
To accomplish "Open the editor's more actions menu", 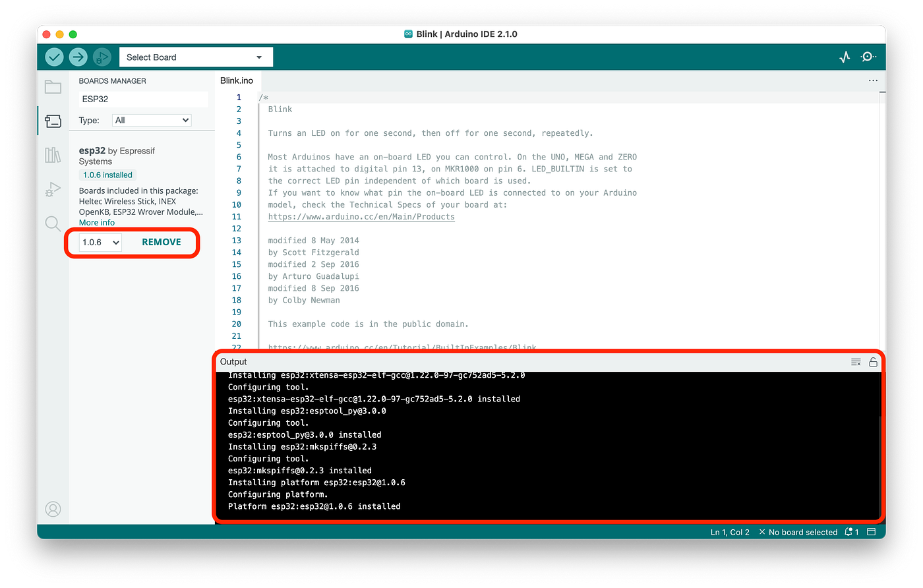I will (x=873, y=80).
